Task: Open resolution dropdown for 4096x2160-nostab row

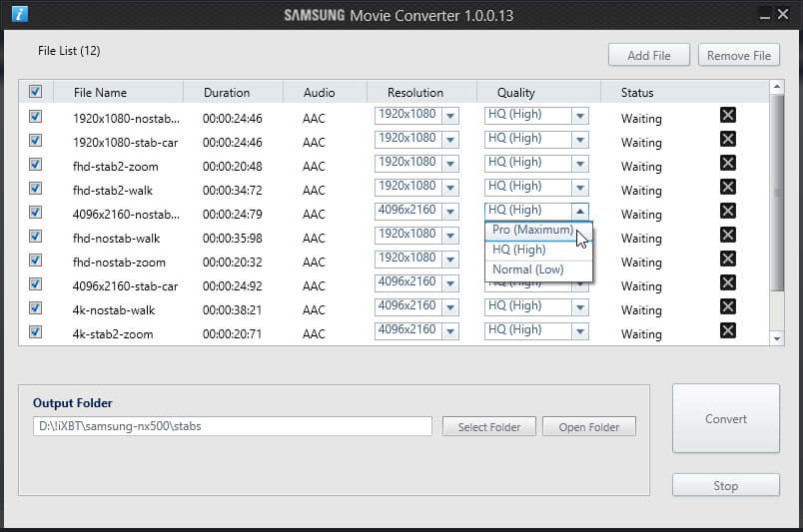Action: pyautogui.click(x=450, y=212)
